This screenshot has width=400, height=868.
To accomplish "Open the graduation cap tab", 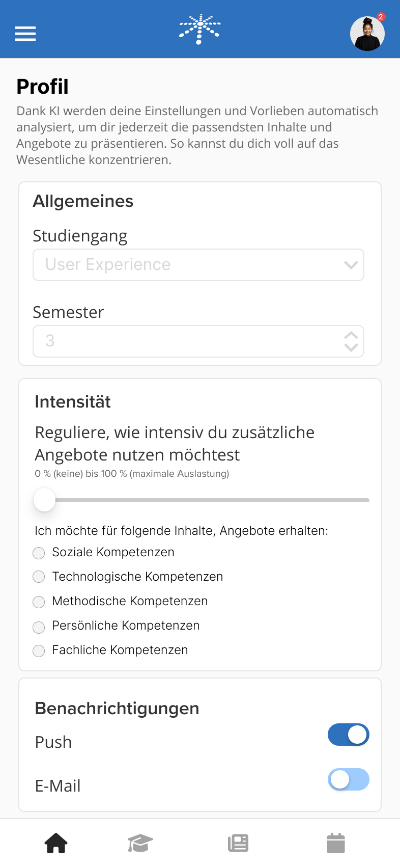I will [140, 843].
